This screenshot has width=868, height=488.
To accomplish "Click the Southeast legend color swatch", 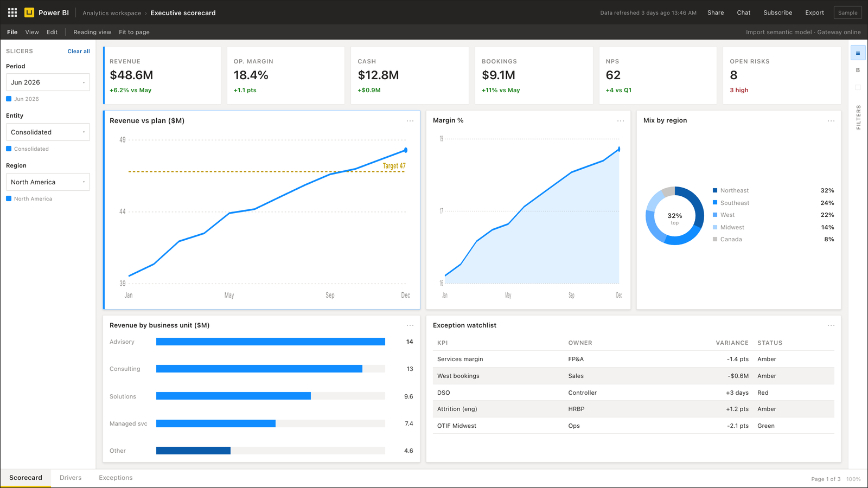I will point(715,203).
